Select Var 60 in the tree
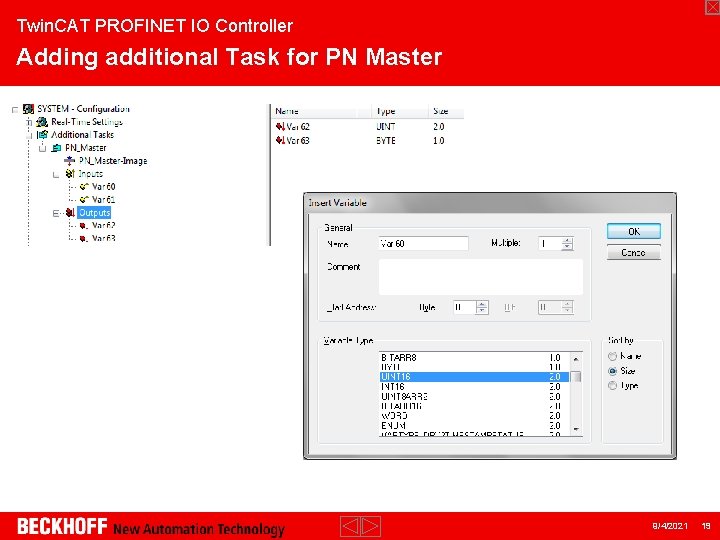Image resolution: width=720 pixels, height=540 pixels. [103, 186]
